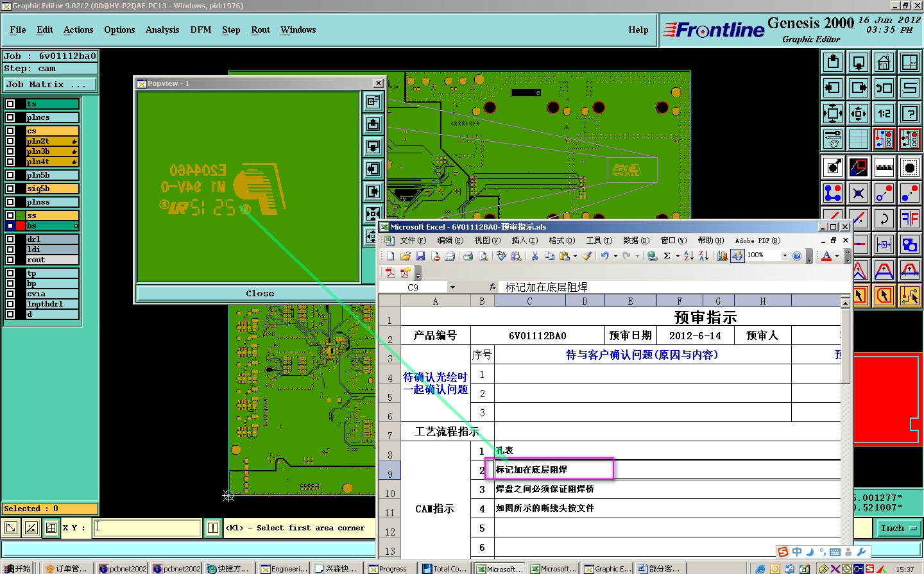Click Excel Cut scissors icon

[x=534, y=256]
